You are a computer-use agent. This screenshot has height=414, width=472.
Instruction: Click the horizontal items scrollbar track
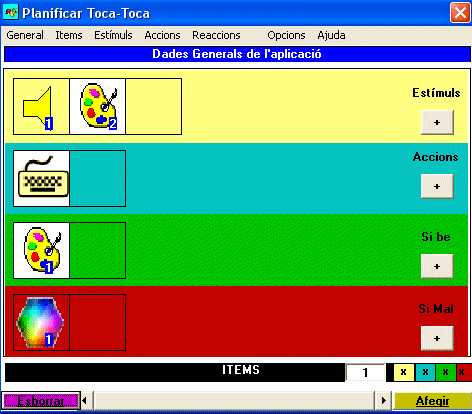[x=233, y=401]
